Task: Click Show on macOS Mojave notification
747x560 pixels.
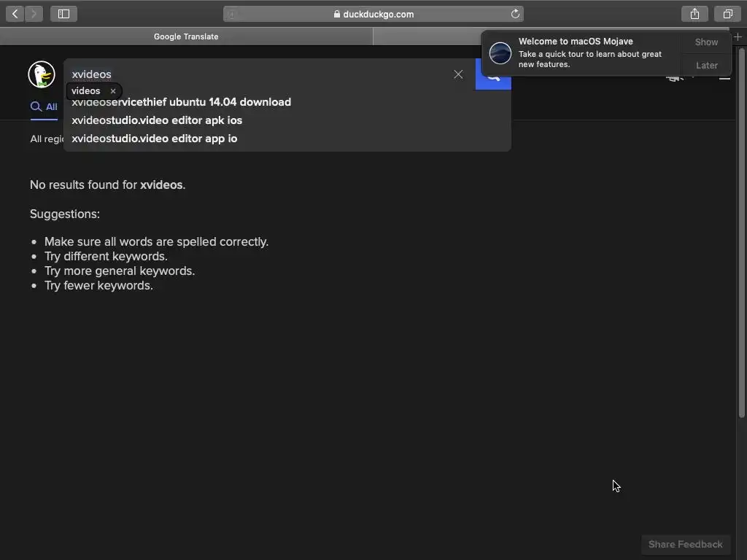Action: click(x=706, y=42)
